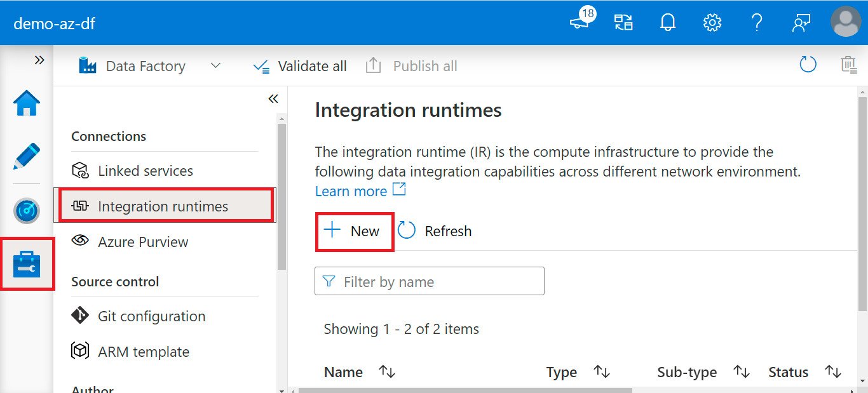Click Validate all

click(x=300, y=66)
